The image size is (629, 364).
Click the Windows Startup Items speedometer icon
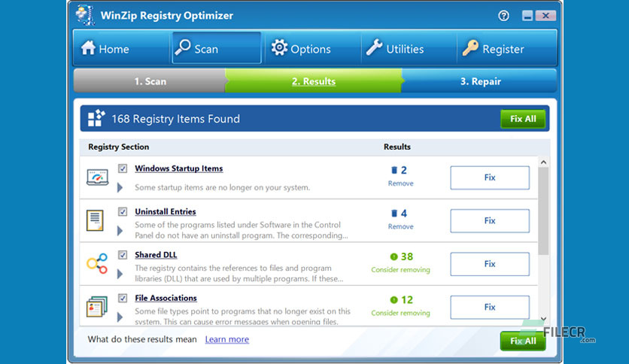[x=98, y=177]
